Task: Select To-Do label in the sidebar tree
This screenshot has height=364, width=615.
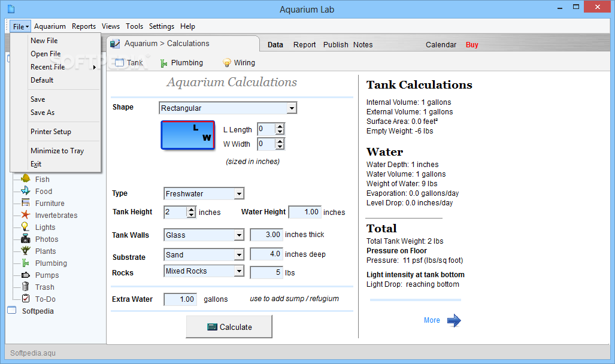Action: [x=45, y=299]
